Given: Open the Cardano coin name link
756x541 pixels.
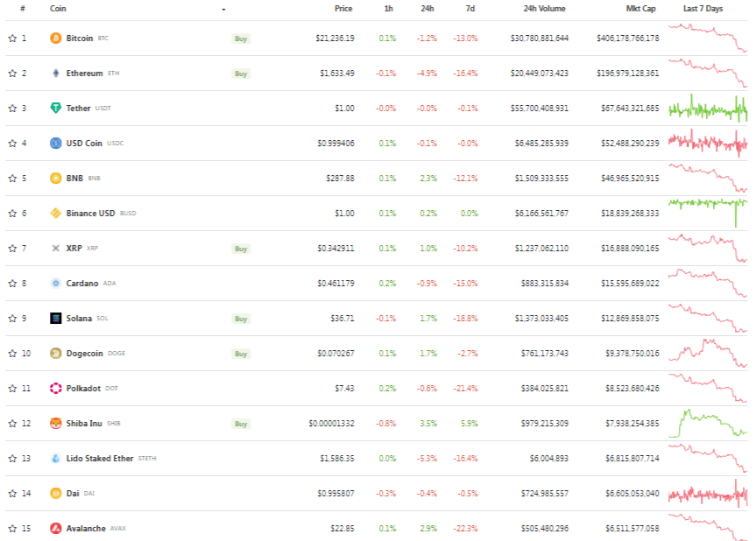Looking at the screenshot, I should (82, 284).
